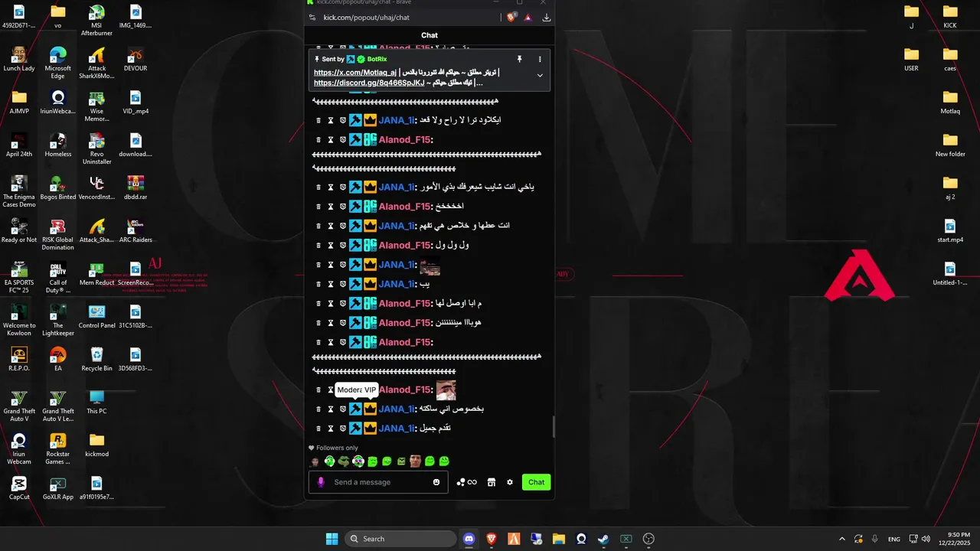The image size is (980, 551).
Task: Select start.mp4 file on desktop
Action: pos(950,230)
